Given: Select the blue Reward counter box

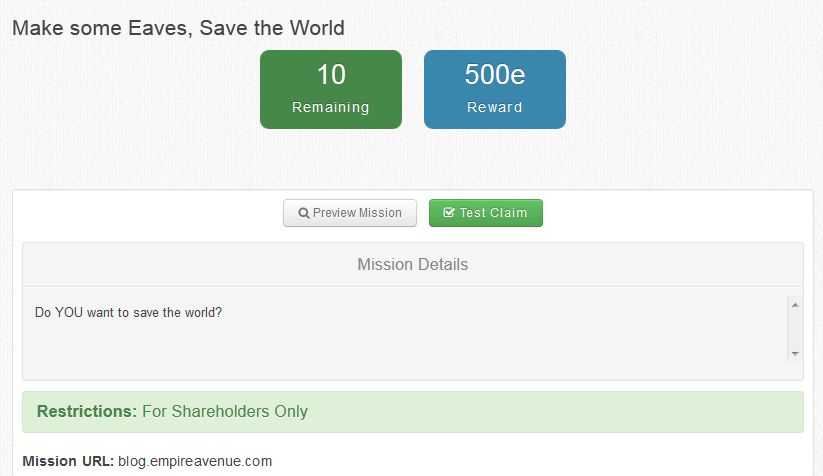Looking at the screenshot, I should click(x=495, y=89).
